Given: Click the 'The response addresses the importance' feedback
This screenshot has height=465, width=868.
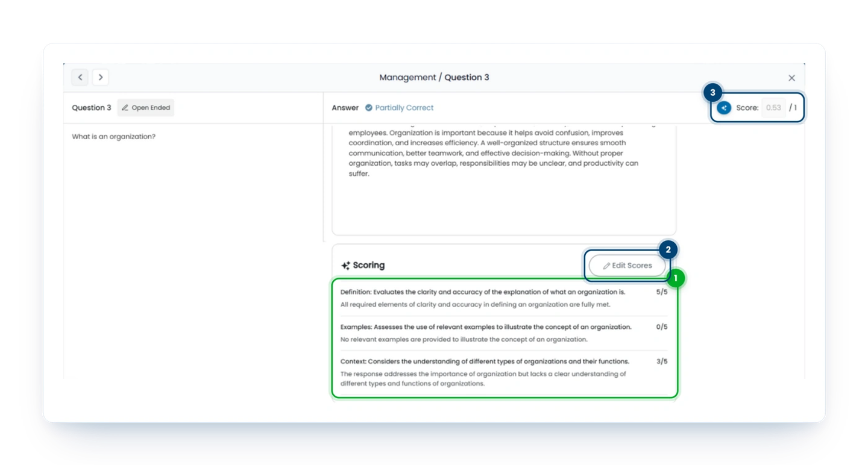Looking at the screenshot, I should tap(483, 379).
